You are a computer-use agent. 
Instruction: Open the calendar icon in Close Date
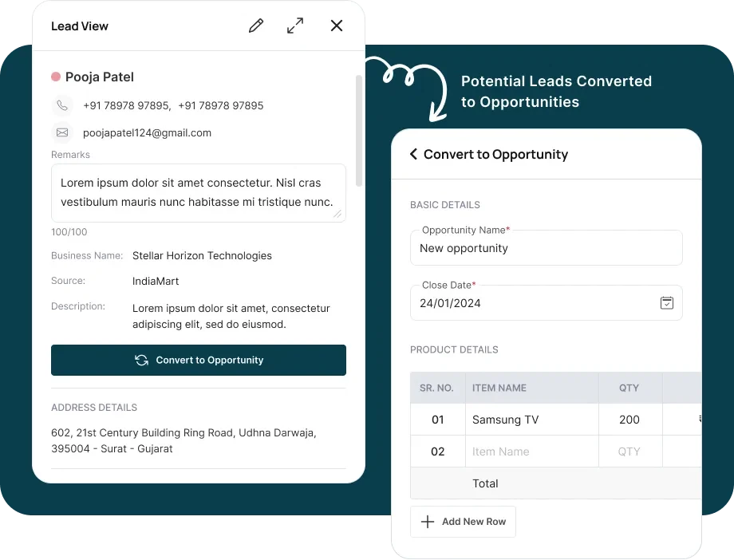pos(667,303)
